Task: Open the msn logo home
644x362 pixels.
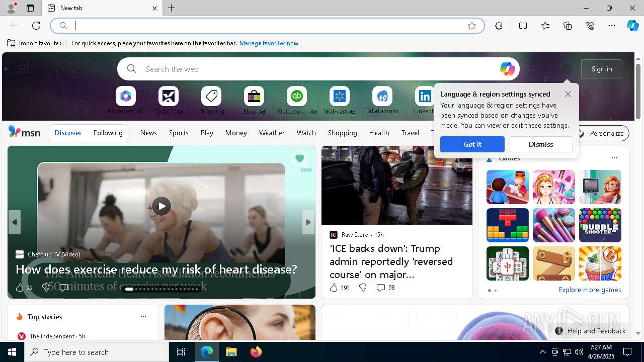Action: coord(24,132)
